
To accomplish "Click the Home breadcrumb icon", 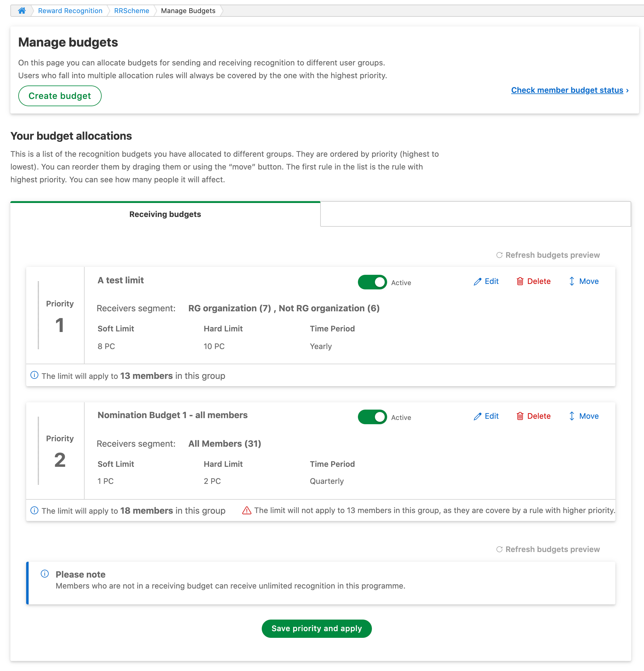I will (x=22, y=10).
